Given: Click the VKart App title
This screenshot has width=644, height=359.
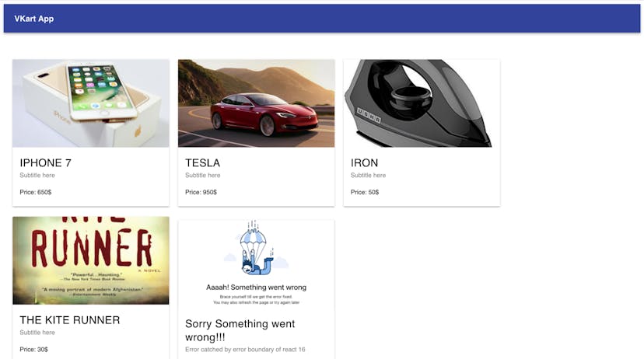Looking at the screenshot, I should 33,19.
